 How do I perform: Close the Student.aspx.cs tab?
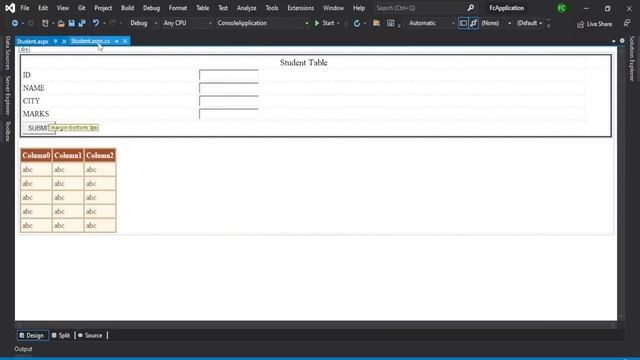click(125, 41)
